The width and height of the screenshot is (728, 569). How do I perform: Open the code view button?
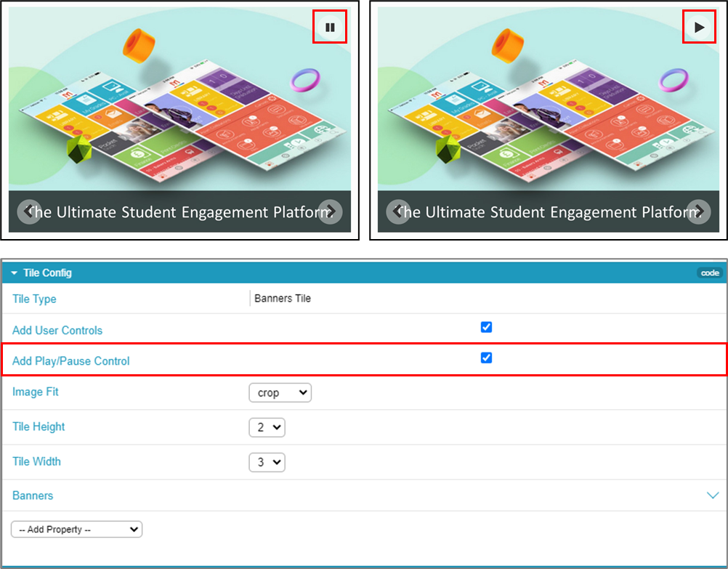coord(710,273)
